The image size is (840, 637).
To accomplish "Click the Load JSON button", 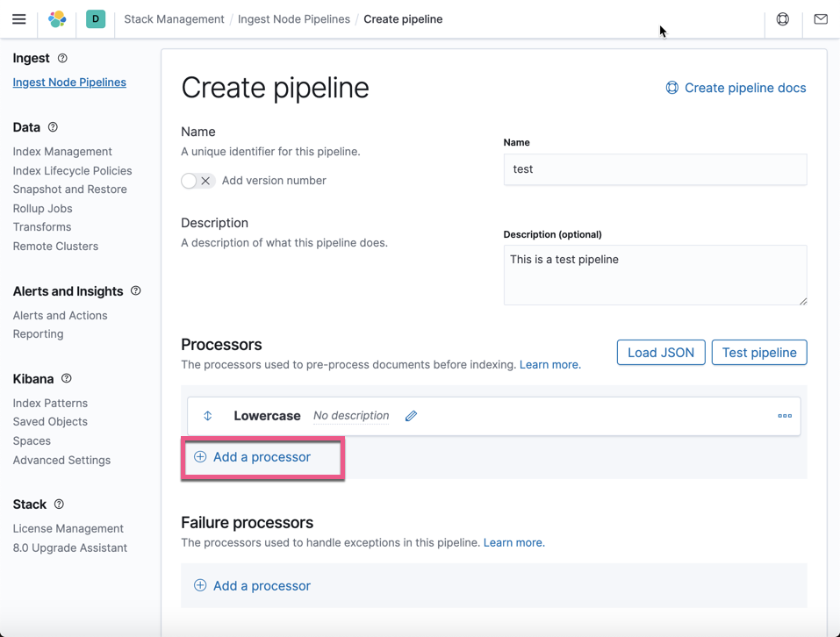I will [x=660, y=352].
